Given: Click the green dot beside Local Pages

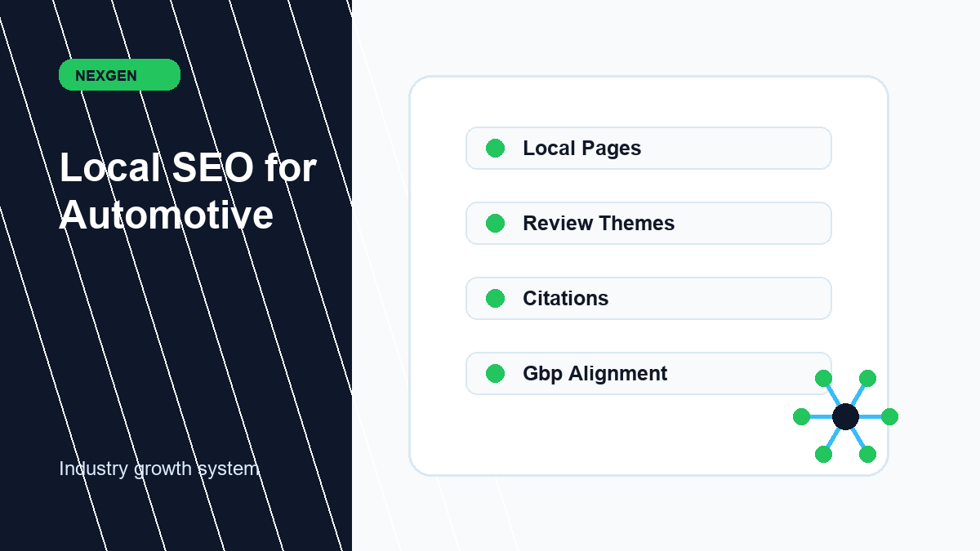Looking at the screenshot, I should coord(495,149).
